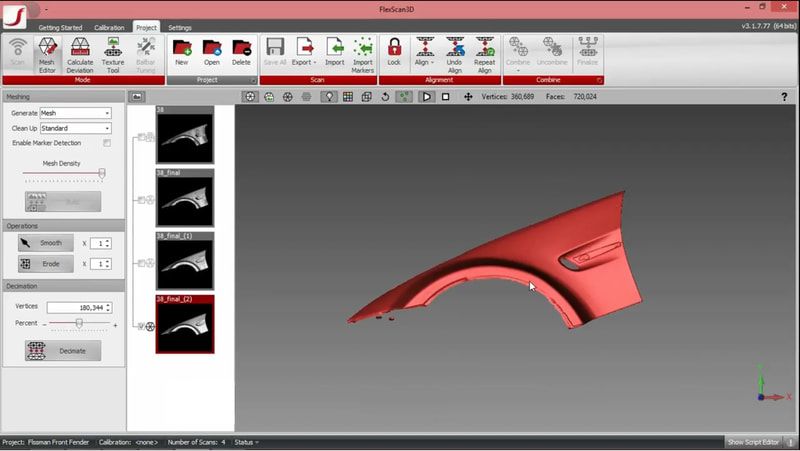Click the Decimate button
The width and height of the screenshot is (800, 451).
(x=63, y=351)
